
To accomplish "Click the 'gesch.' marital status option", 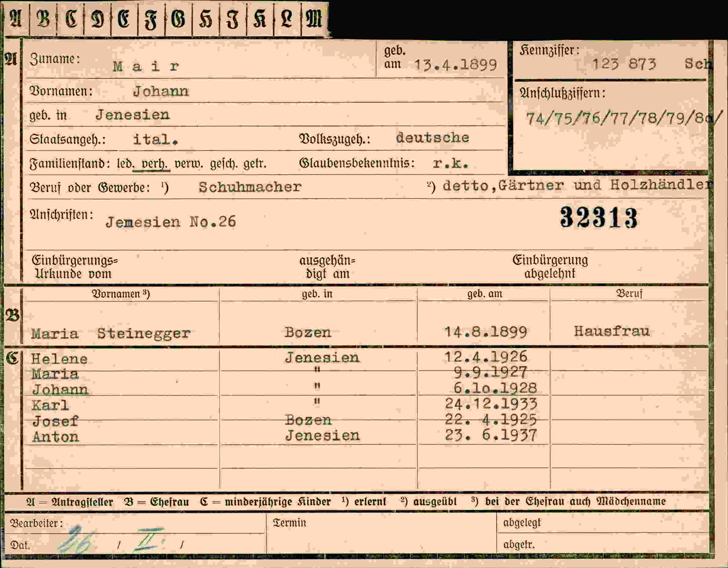I will (x=224, y=164).
